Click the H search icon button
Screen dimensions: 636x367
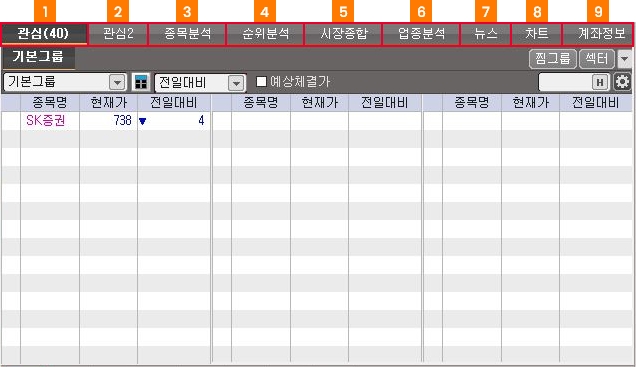pyautogui.click(x=600, y=82)
